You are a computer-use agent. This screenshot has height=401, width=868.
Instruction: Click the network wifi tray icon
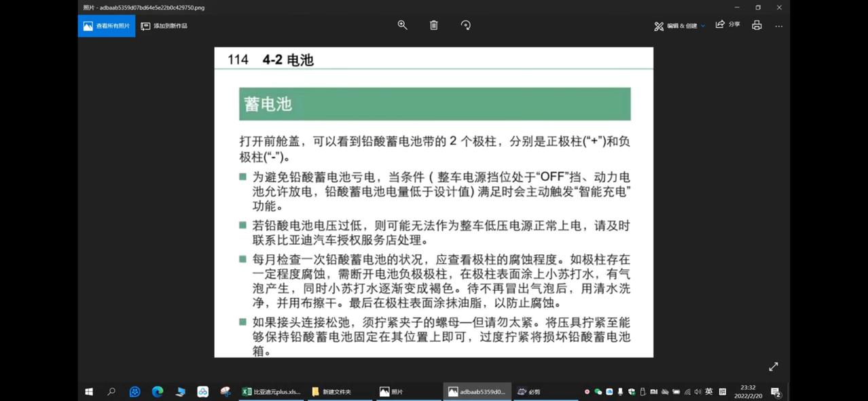click(687, 391)
